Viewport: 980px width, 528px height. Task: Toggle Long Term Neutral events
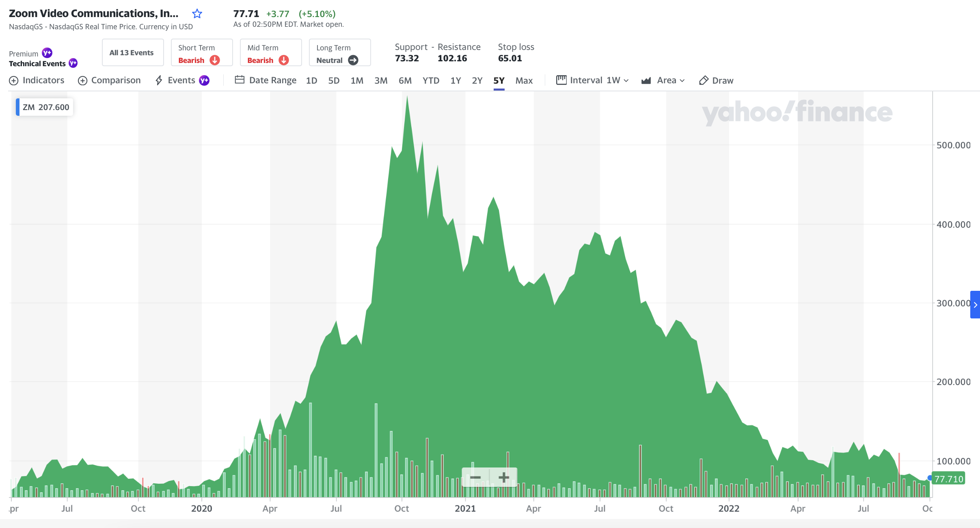(340, 53)
